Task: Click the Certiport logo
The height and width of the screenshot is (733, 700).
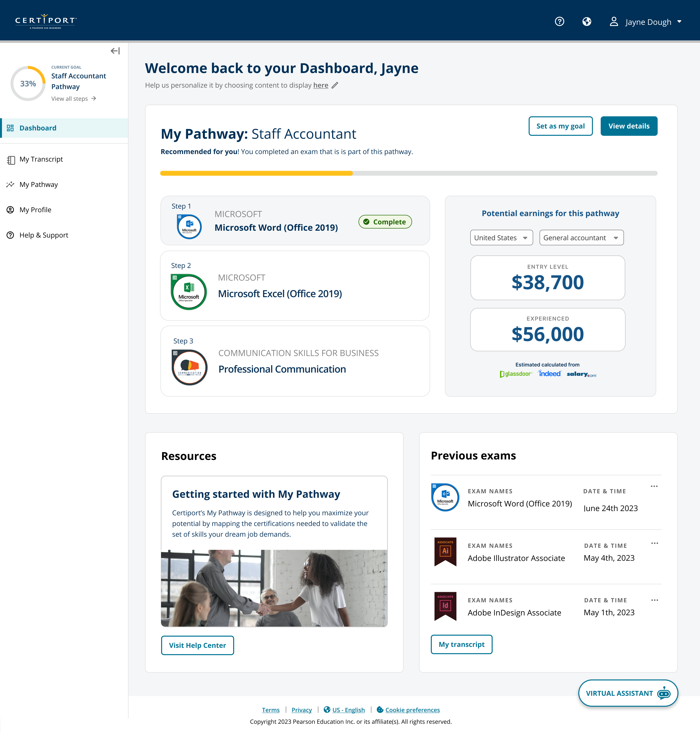Action: pyautogui.click(x=46, y=21)
